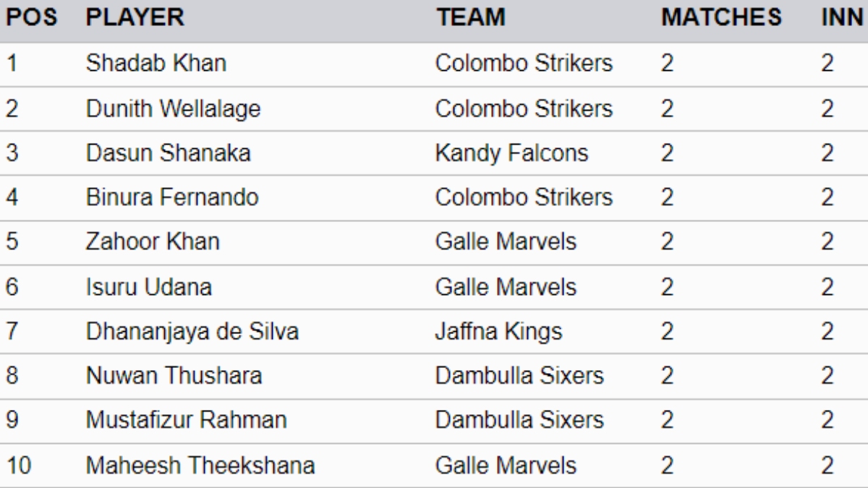This screenshot has height=488, width=868.
Task: Click the INN column header
Action: [842, 18]
